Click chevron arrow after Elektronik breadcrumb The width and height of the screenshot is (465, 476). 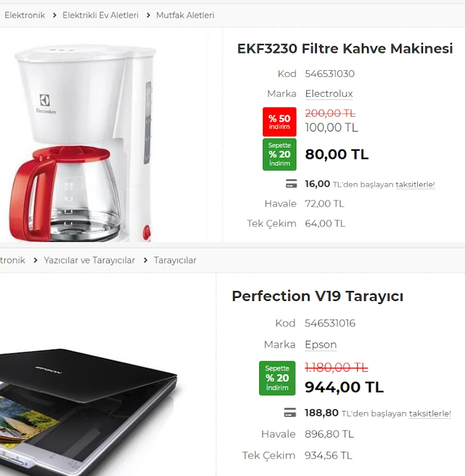pos(55,15)
